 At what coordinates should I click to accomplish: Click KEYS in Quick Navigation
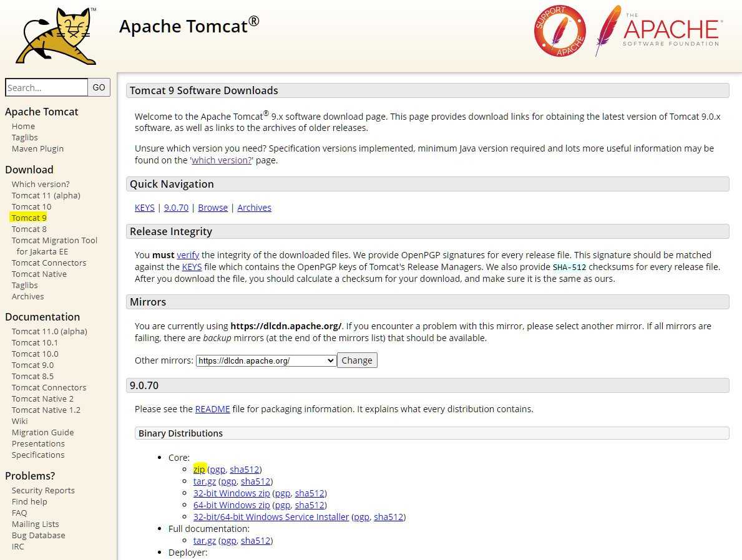(x=144, y=208)
